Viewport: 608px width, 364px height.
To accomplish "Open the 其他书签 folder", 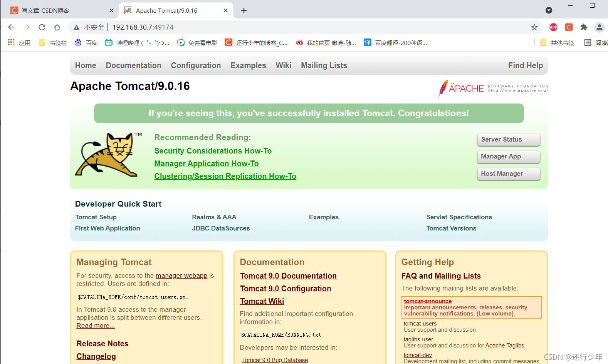I will click(x=557, y=43).
